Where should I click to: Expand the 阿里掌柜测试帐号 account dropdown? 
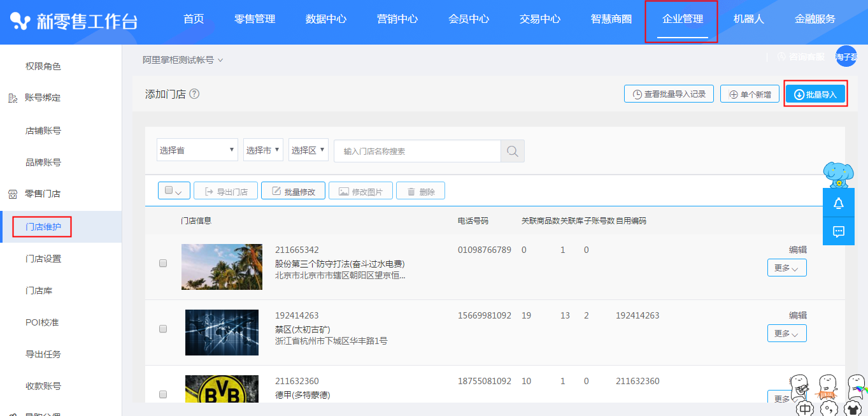(x=183, y=60)
